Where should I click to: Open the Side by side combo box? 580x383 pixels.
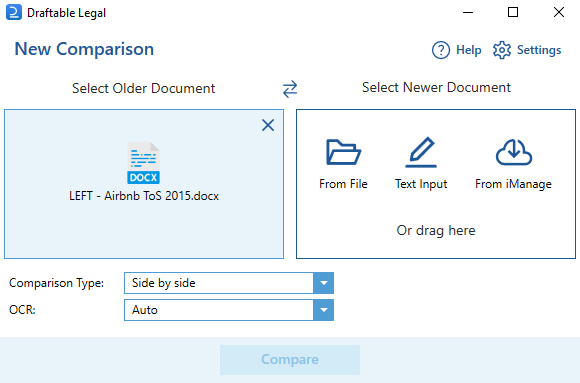[229, 283]
